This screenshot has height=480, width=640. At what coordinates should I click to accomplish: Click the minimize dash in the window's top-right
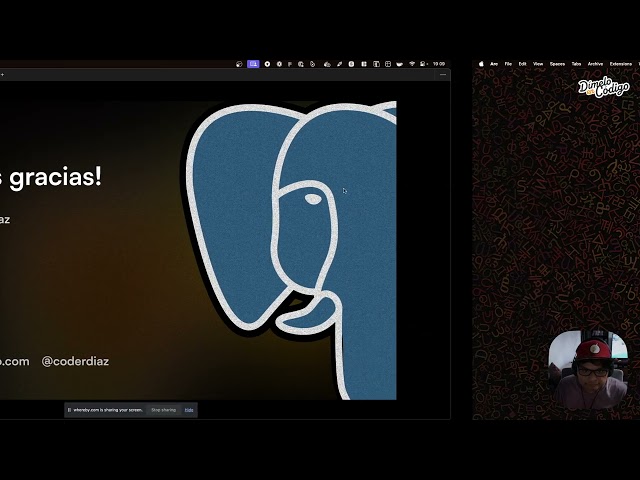(443, 75)
